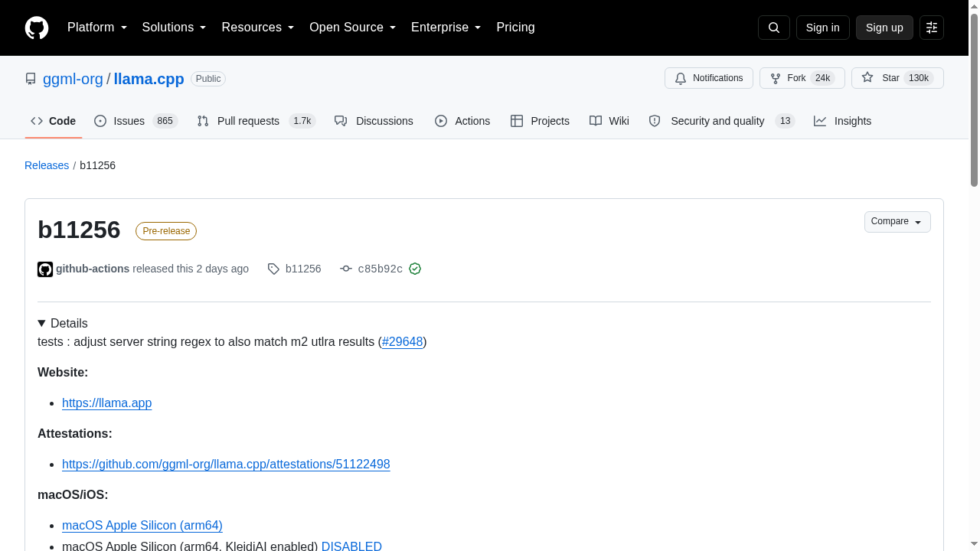Go to Releases breadcrumb link
Viewport: 980px width, 551px height.
[47, 165]
